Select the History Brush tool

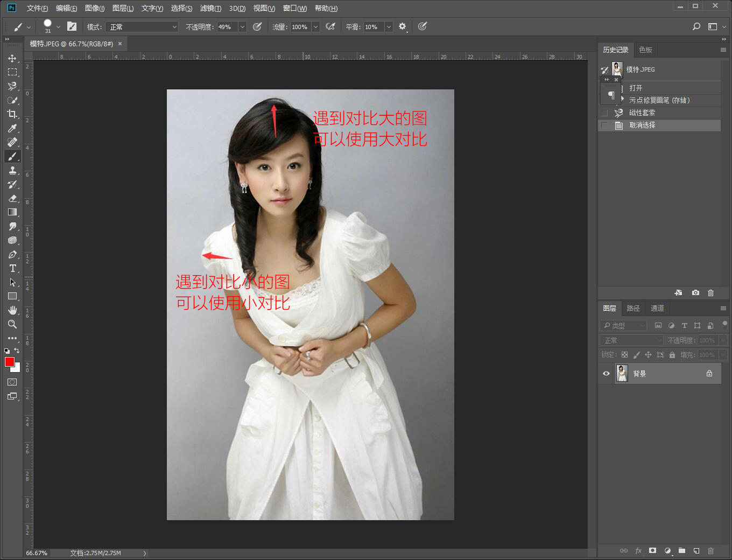pos(12,184)
